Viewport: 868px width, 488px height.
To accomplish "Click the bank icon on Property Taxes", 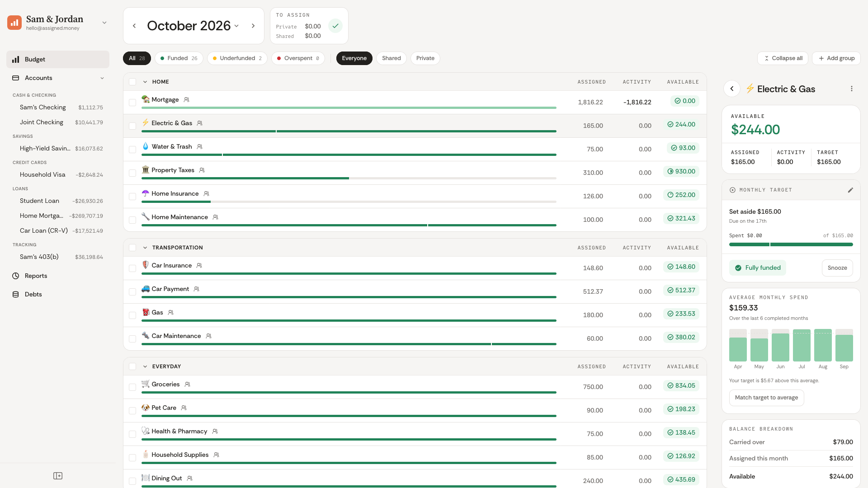I will 145,169.
